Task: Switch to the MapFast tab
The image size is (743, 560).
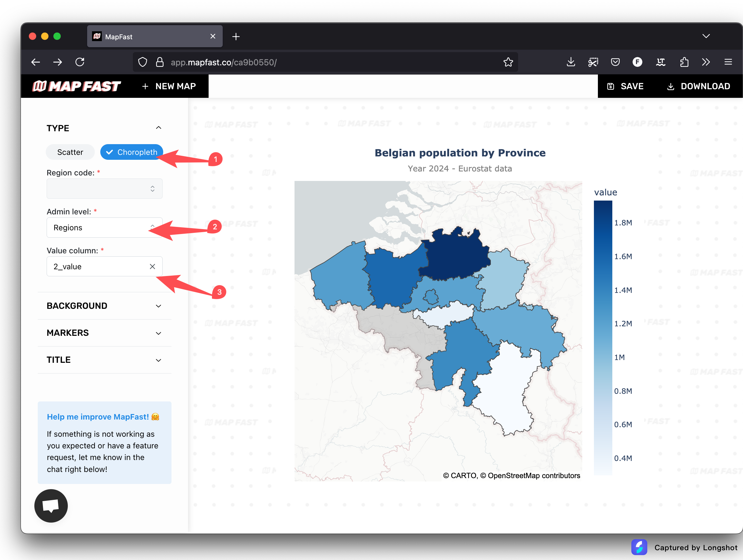Action: 155,36
